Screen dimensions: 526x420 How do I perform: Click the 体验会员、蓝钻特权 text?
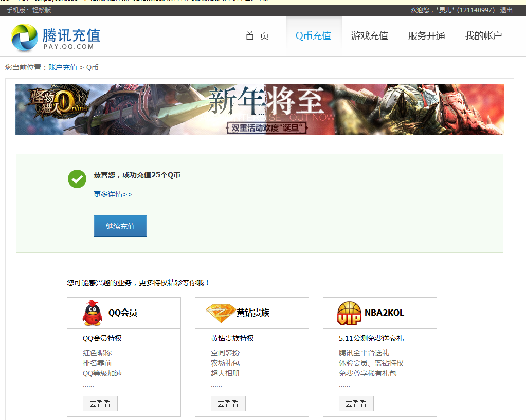point(371,363)
